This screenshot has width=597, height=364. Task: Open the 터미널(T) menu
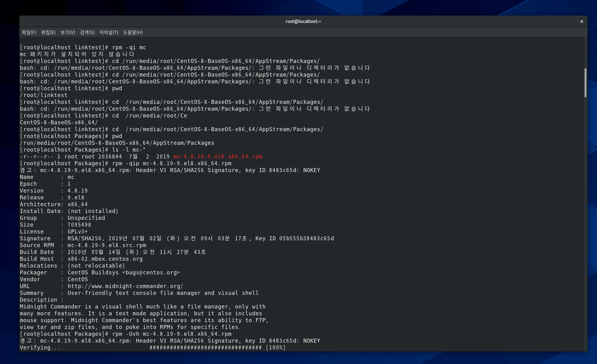pos(109,32)
